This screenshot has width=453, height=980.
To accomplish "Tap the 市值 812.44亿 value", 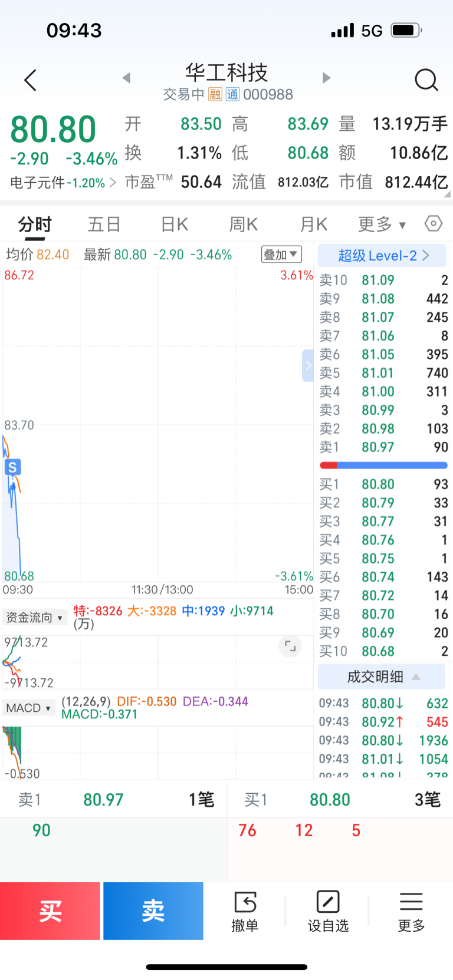I will tap(416, 182).
